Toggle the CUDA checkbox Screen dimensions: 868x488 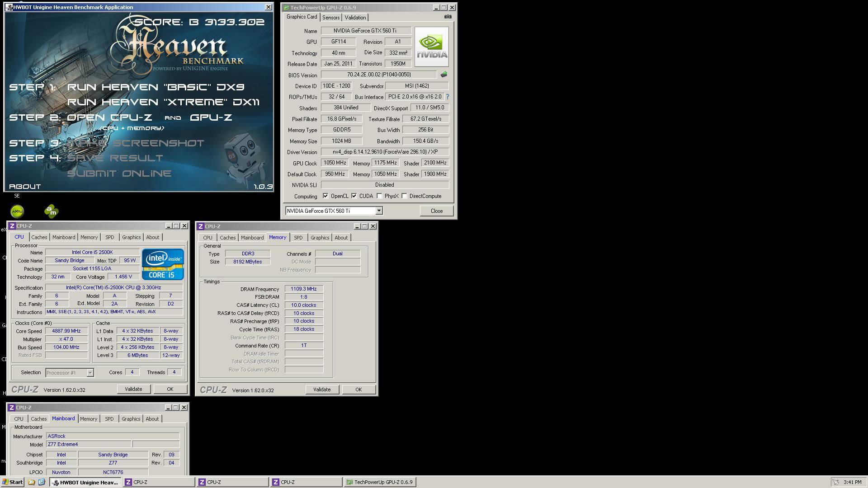[354, 196]
